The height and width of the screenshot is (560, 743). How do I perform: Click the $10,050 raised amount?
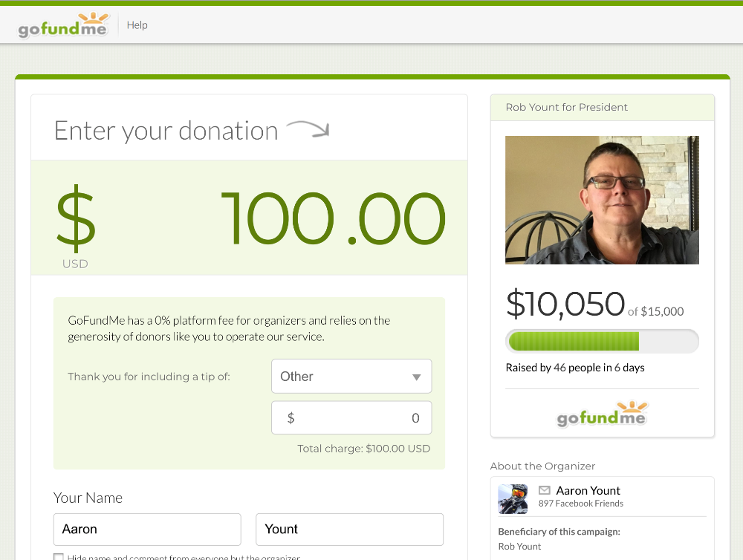(x=565, y=304)
